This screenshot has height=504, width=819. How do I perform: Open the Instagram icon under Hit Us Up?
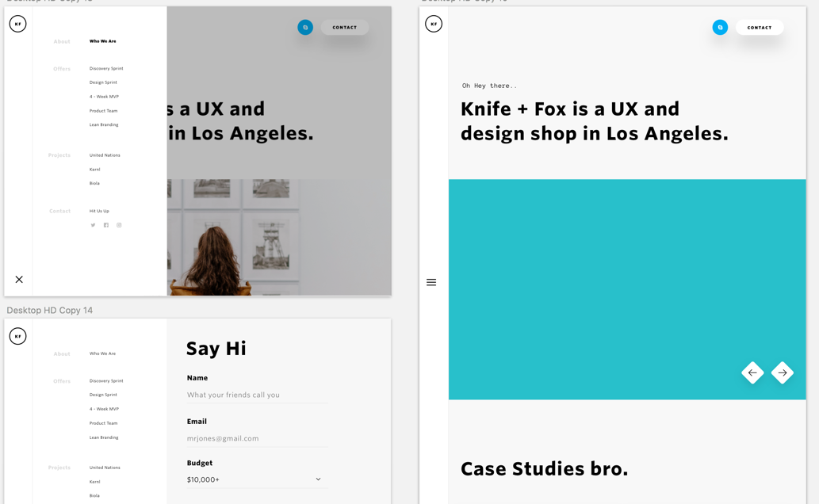119,225
